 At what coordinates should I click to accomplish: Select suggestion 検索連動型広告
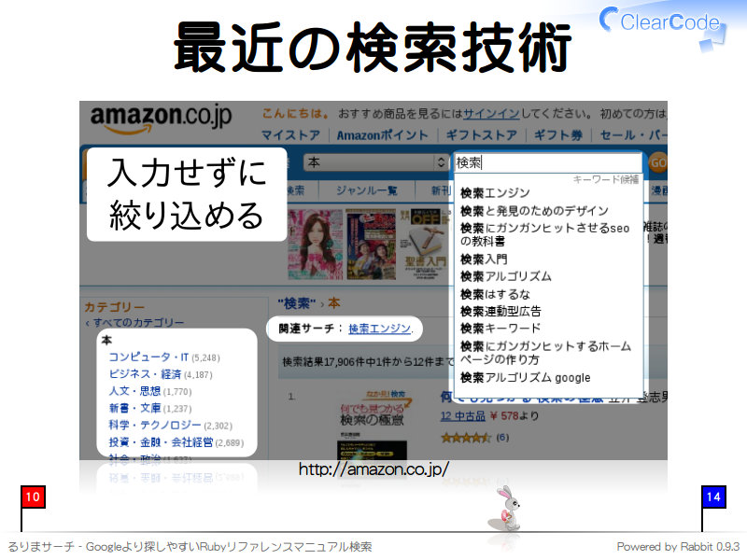(500, 311)
